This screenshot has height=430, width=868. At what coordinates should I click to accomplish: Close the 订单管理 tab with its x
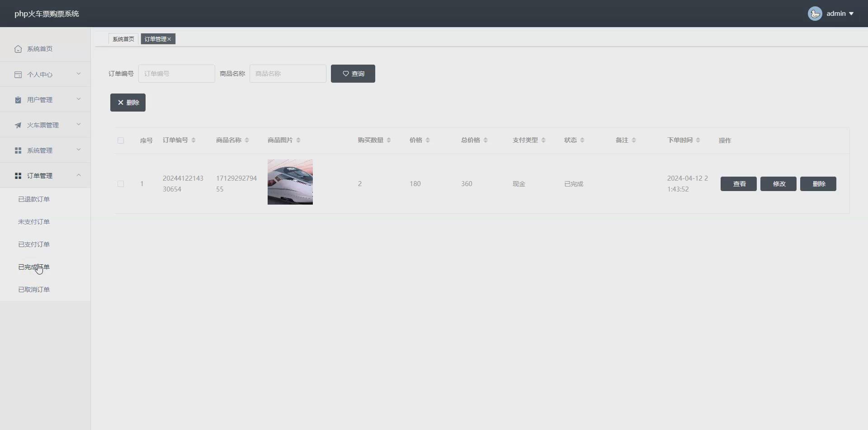pyautogui.click(x=169, y=39)
